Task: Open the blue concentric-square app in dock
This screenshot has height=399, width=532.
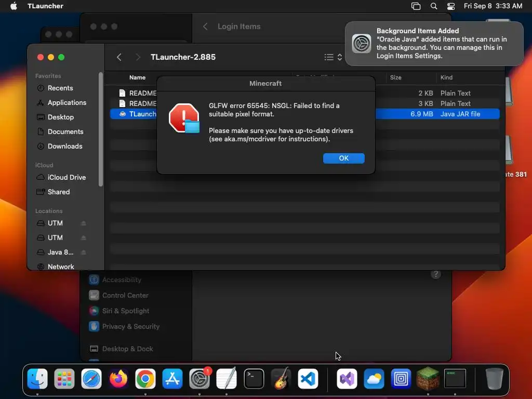Action: [x=401, y=378]
